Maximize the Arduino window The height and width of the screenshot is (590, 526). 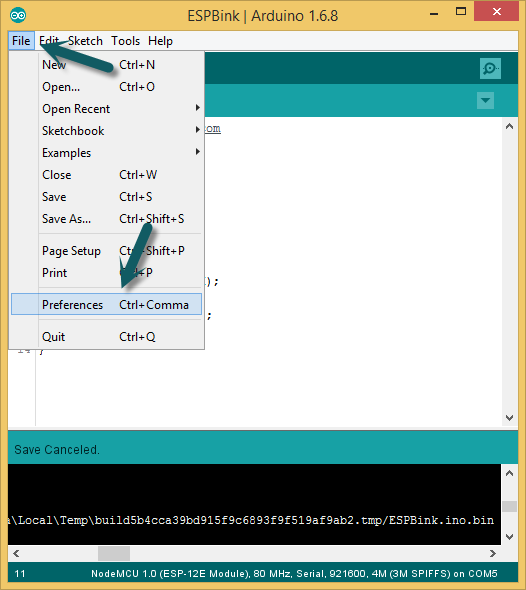461,11
